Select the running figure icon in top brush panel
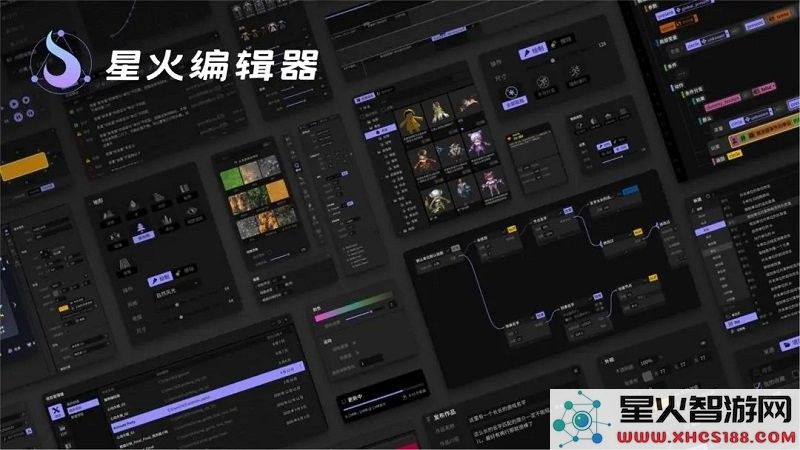 tap(576, 71)
